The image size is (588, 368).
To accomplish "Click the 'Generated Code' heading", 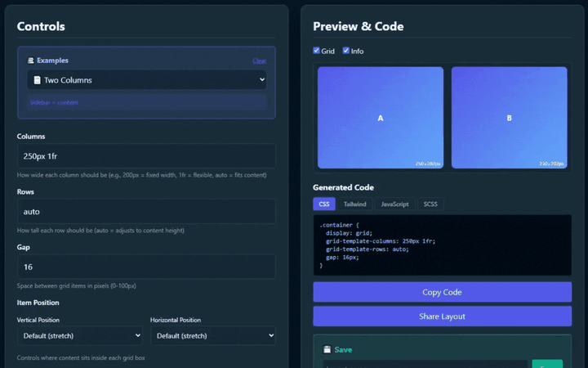I will (x=343, y=187).
